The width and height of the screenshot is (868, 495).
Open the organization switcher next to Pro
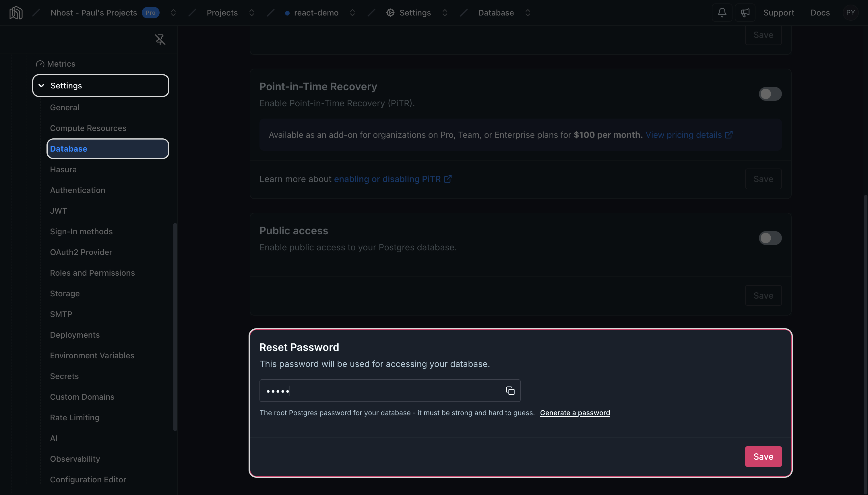173,13
